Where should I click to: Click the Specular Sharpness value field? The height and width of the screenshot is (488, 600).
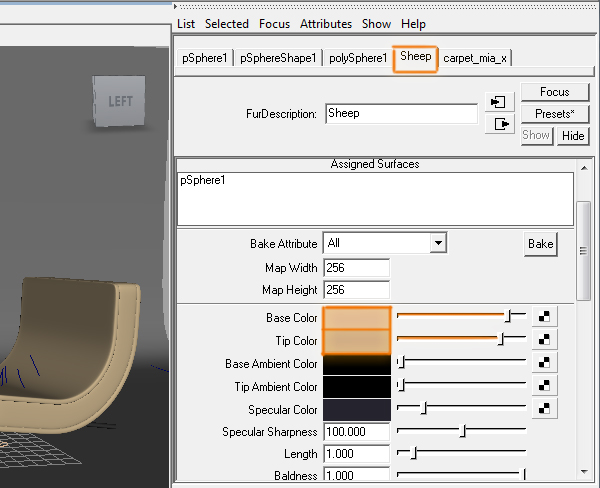point(357,432)
